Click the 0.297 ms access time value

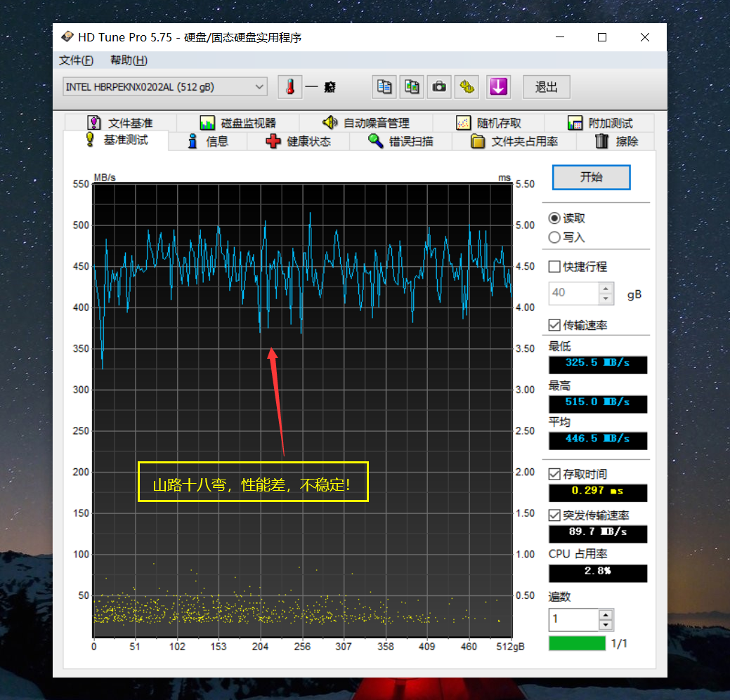598,493
